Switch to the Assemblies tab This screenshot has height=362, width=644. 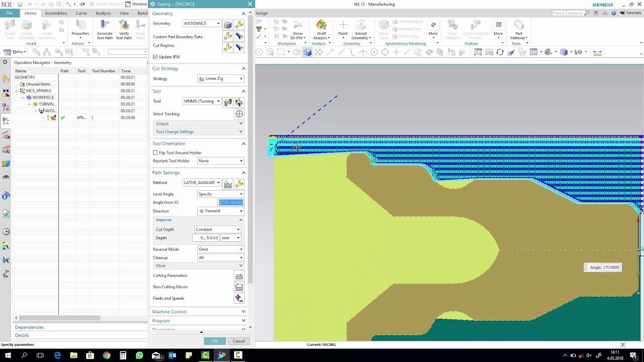pyautogui.click(x=56, y=13)
